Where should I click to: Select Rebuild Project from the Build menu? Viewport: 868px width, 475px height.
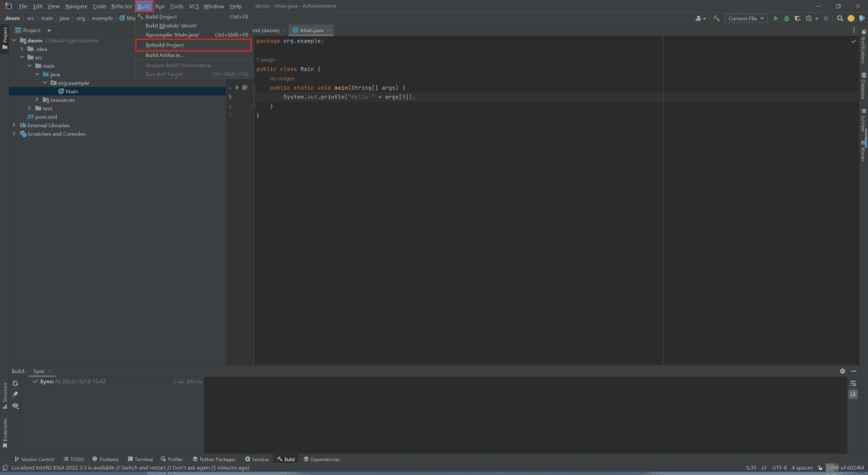click(164, 45)
